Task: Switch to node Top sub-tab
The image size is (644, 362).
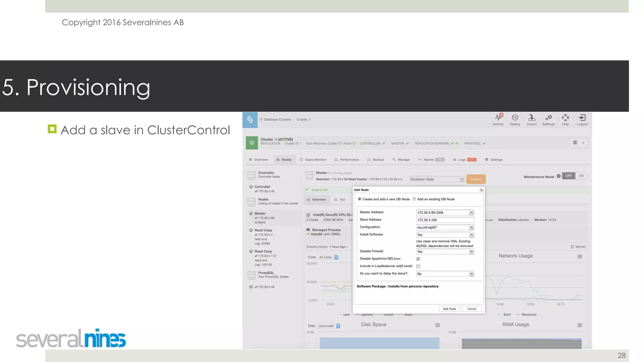Action: pos(340,200)
